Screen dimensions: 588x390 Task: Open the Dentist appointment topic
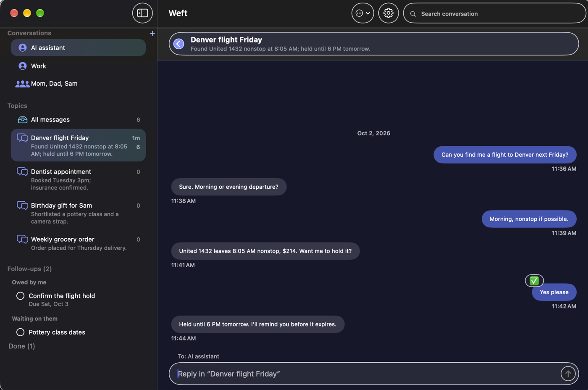pos(78,179)
